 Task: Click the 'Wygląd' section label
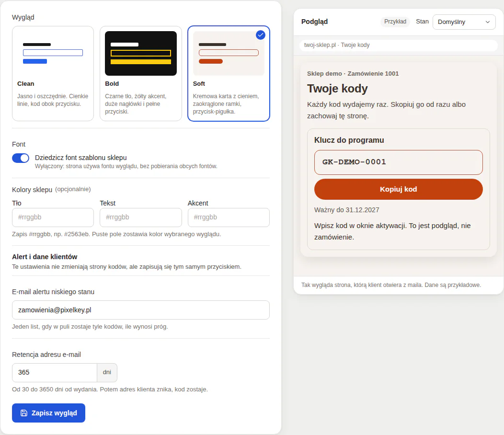click(23, 17)
